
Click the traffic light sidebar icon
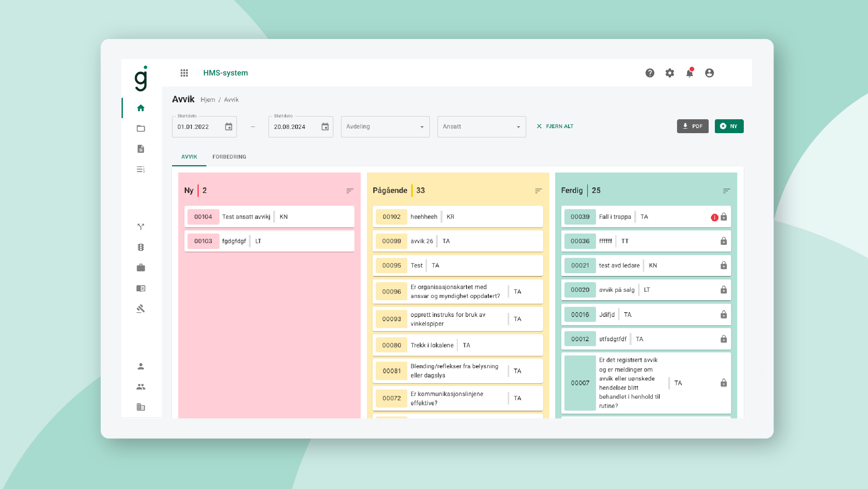pos(141,247)
